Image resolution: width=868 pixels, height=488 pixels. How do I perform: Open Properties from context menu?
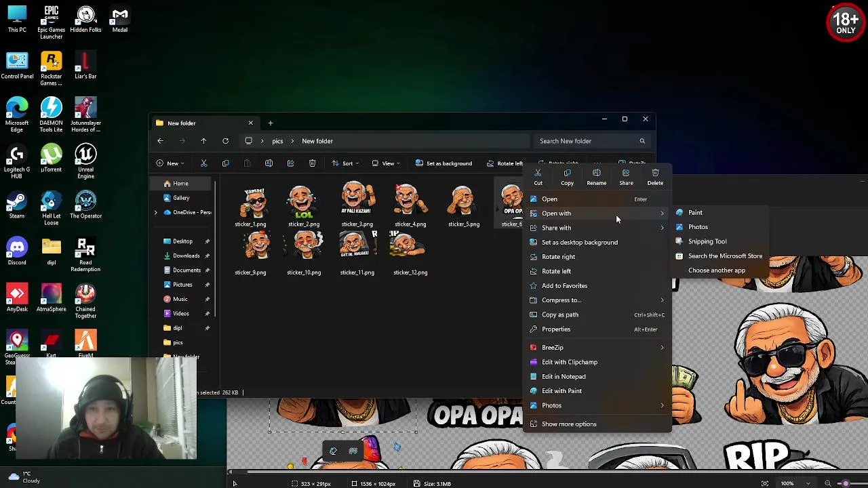pos(599,329)
